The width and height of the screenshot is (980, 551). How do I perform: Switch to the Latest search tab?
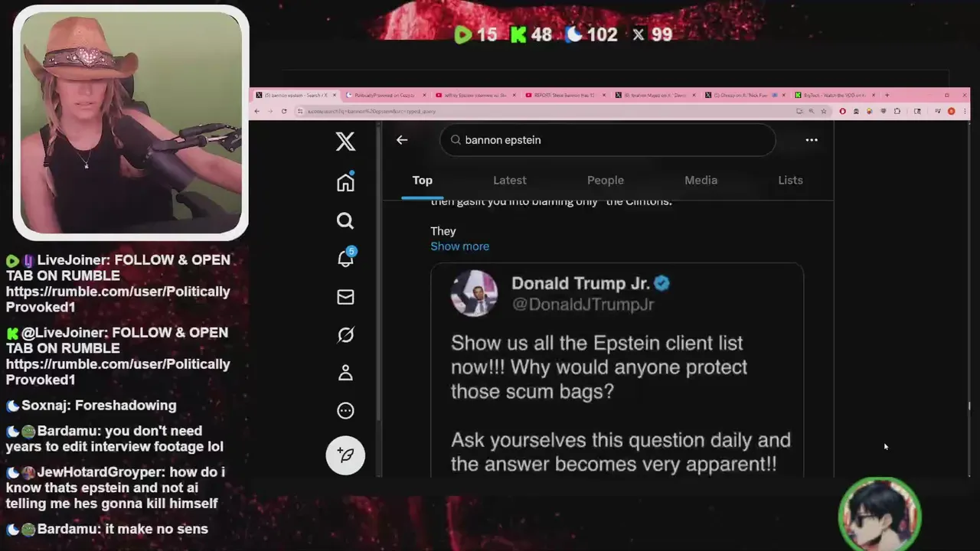(510, 181)
